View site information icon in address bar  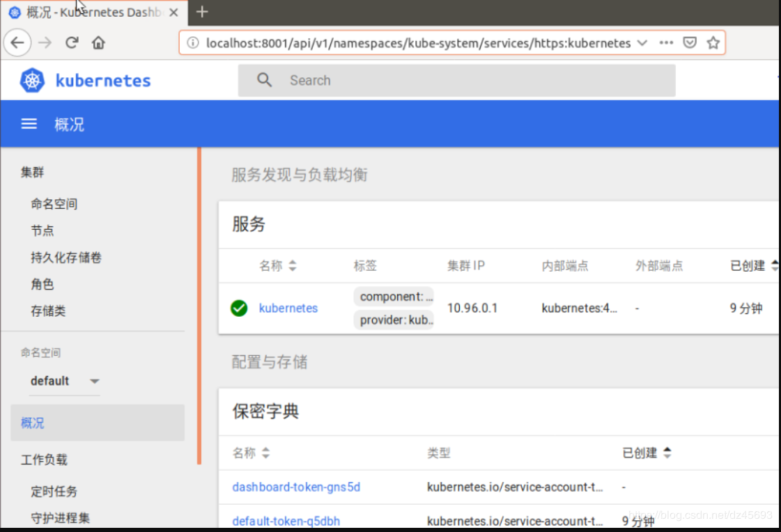193,42
